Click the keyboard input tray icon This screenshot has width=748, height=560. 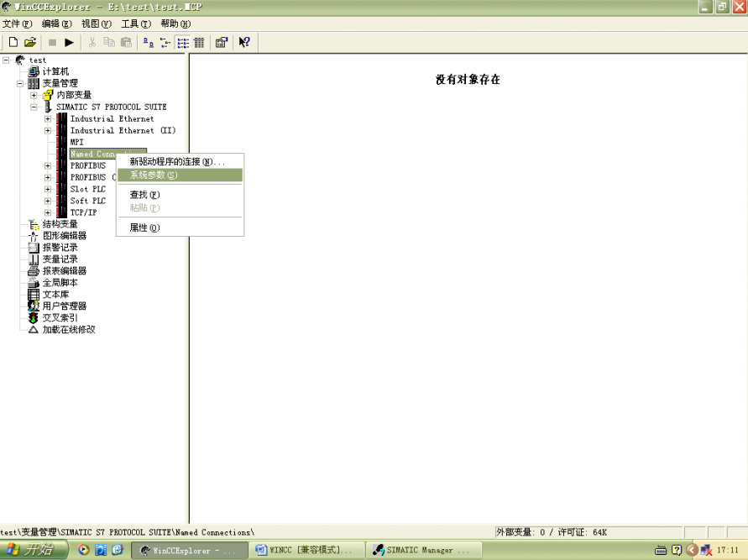pos(661,551)
